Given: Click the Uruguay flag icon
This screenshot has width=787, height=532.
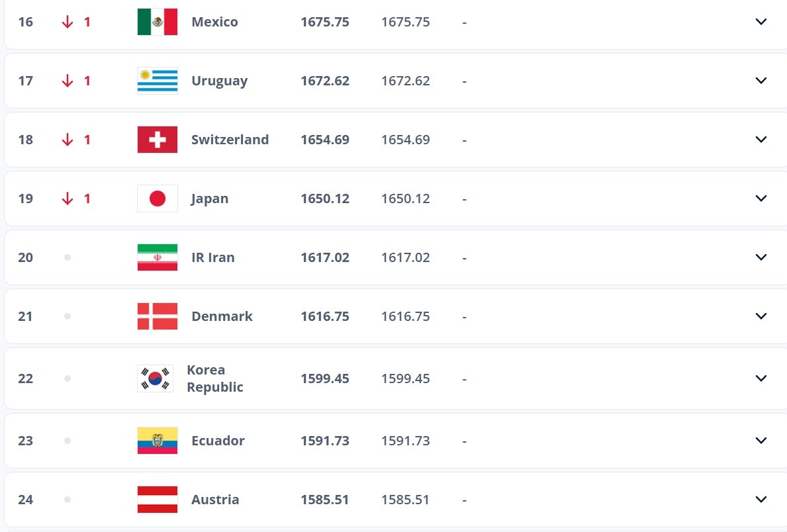Looking at the screenshot, I should coord(157,80).
